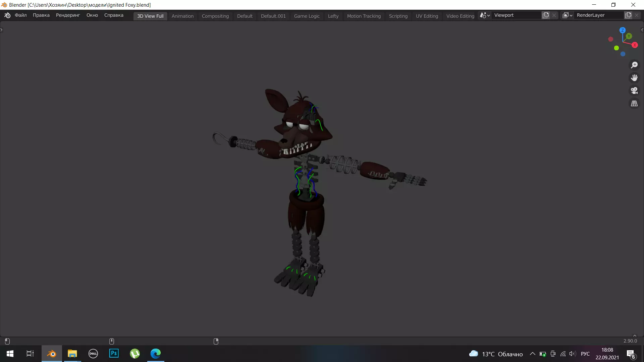The width and height of the screenshot is (644, 362).
Task: Expand the left toolbar arrow
Action: tap(2, 30)
